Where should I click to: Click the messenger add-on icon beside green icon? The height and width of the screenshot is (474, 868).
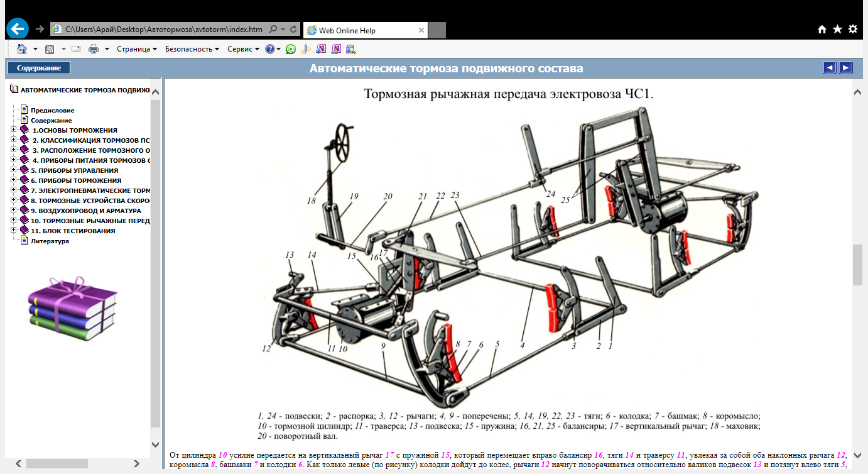click(306, 49)
